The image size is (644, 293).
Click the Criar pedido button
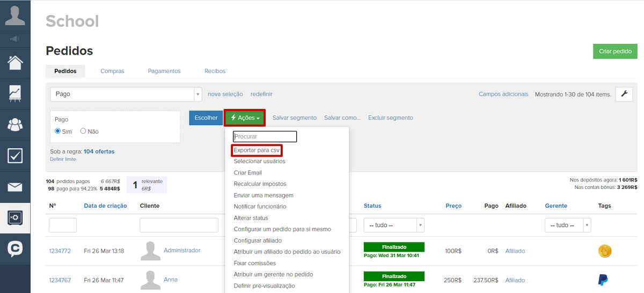(614, 52)
